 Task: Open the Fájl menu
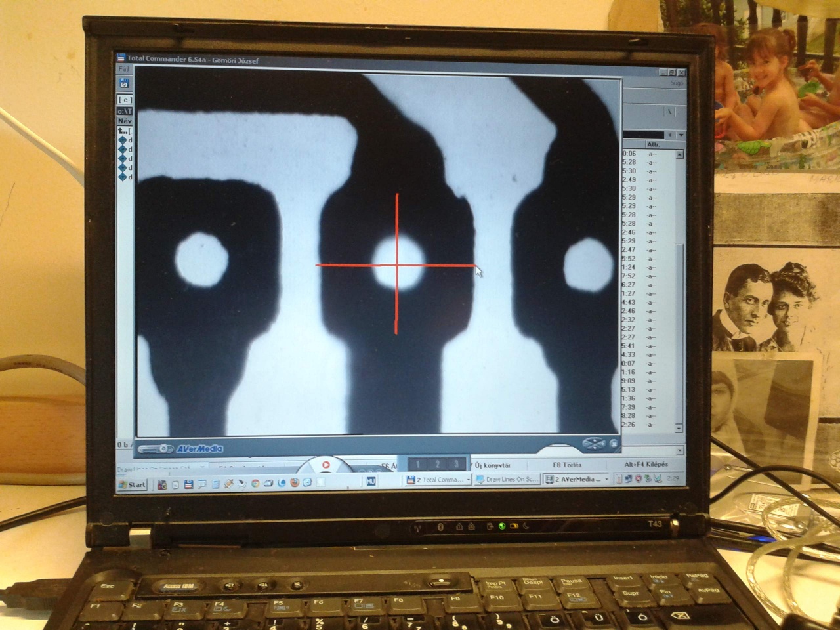point(123,69)
